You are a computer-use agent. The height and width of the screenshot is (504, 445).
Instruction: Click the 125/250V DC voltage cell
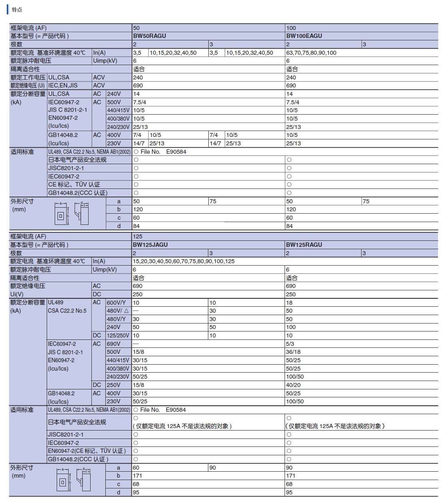click(118, 335)
